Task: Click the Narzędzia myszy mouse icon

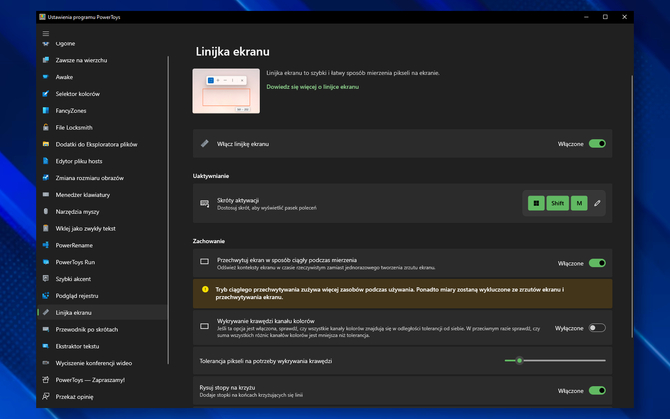Action: tap(46, 211)
